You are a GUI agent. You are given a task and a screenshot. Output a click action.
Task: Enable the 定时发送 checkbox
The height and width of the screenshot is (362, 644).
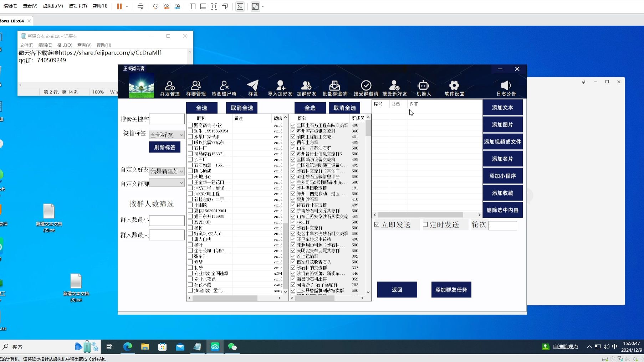425,224
